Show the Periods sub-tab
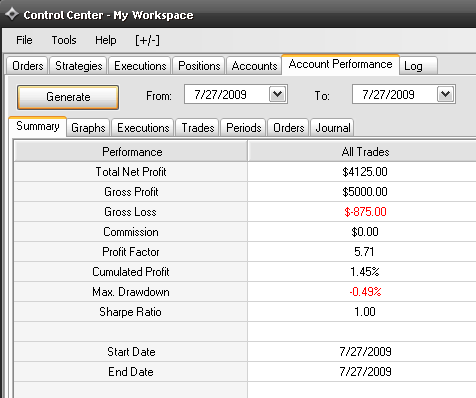This screenshot has width=476, height=398. coord(244,128)
